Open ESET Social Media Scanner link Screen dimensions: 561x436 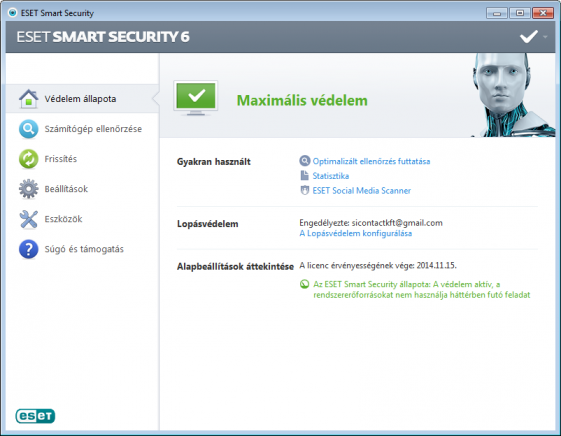coord(362,191)
